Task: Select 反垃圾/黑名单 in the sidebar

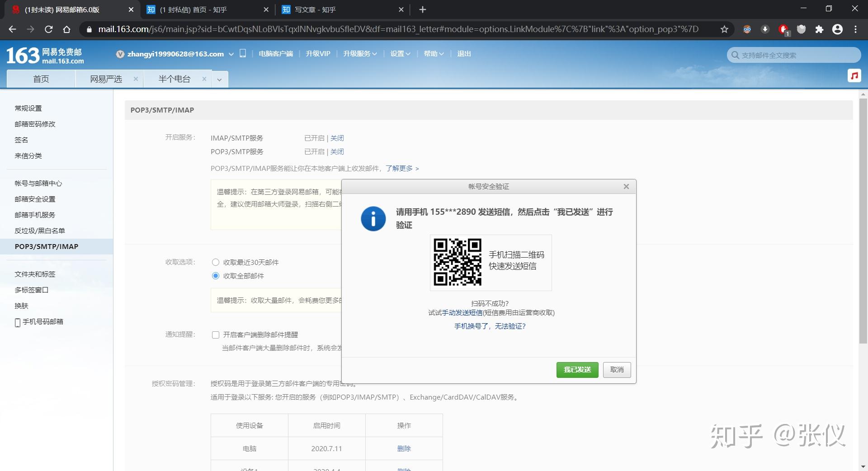Action: point(39,231)
